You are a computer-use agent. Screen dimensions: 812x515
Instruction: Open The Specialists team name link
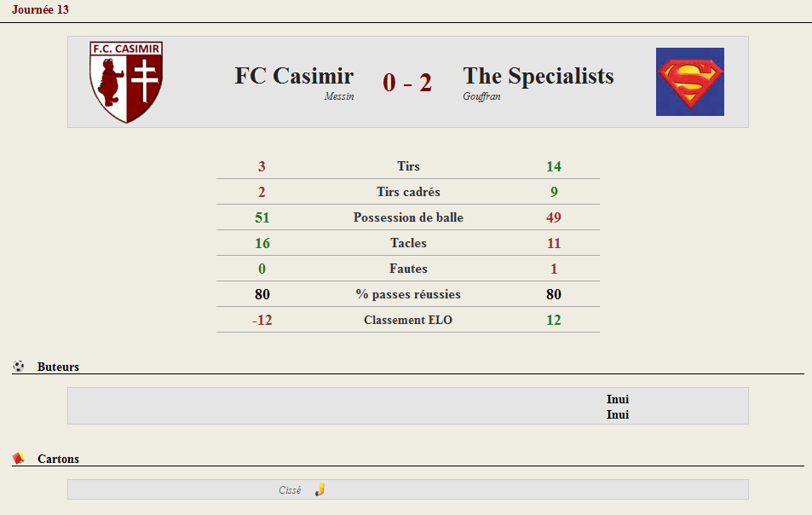click(538, 76)
